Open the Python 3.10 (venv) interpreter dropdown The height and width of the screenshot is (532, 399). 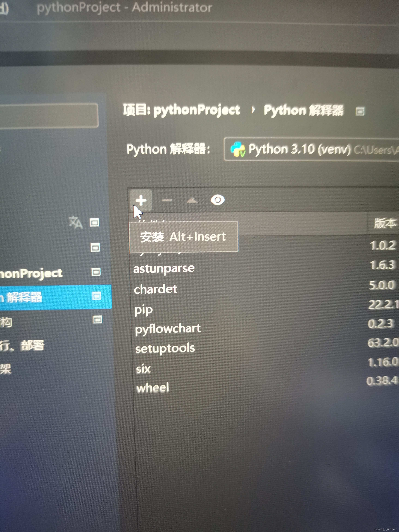[x=311, y=149]
